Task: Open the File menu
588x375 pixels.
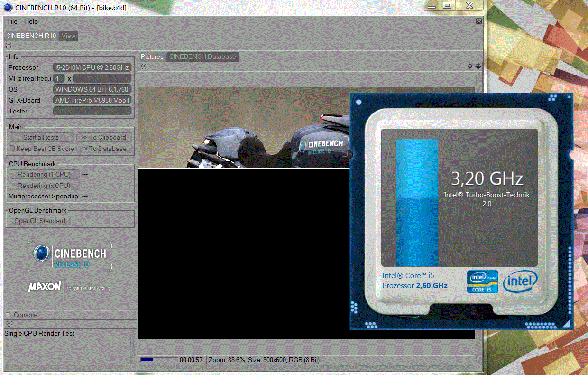Action: pyautogui.click(x=12, y=21)
